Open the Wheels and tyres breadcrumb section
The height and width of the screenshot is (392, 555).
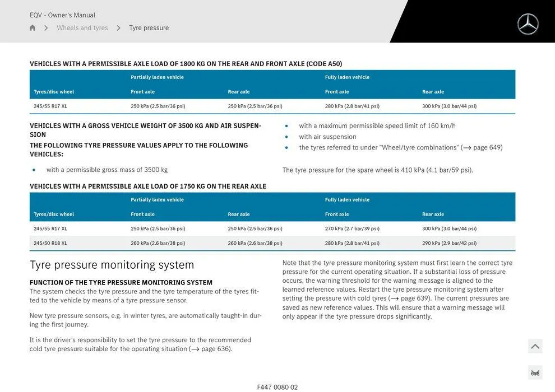pos(82,27)
